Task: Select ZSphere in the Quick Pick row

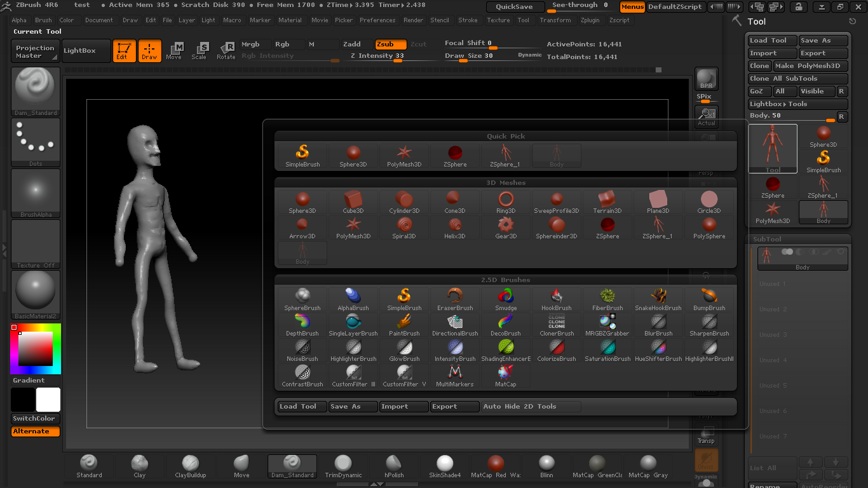Action: click(455, 156)
